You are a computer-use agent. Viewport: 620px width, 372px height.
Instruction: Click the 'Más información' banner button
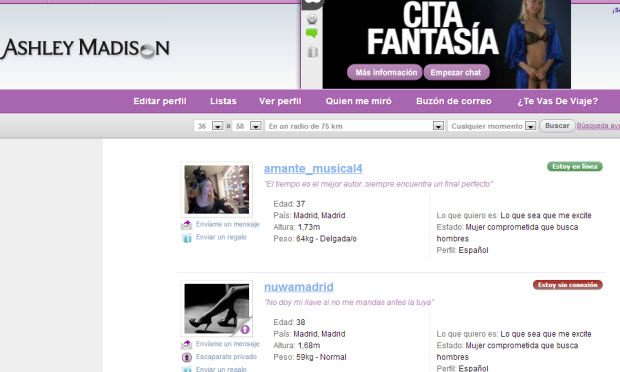click(x=385, y=72)
